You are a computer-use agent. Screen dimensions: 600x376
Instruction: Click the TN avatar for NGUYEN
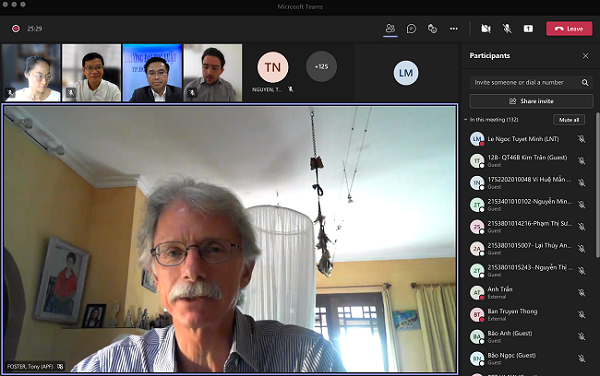(x=273, y=67)
